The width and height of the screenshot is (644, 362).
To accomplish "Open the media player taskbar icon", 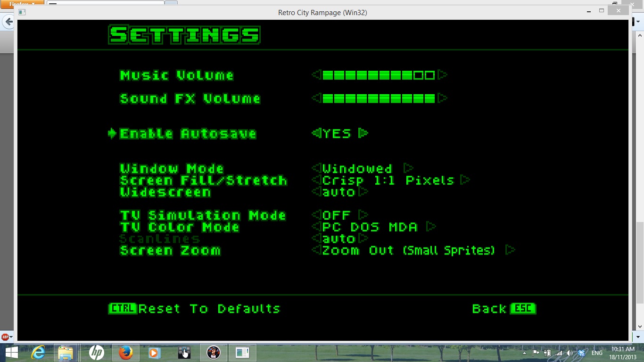I will [x=154, y=353].
